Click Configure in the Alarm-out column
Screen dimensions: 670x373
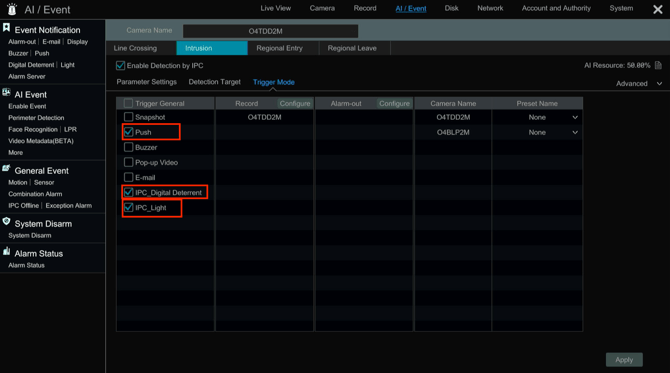(x=394, y=103)
